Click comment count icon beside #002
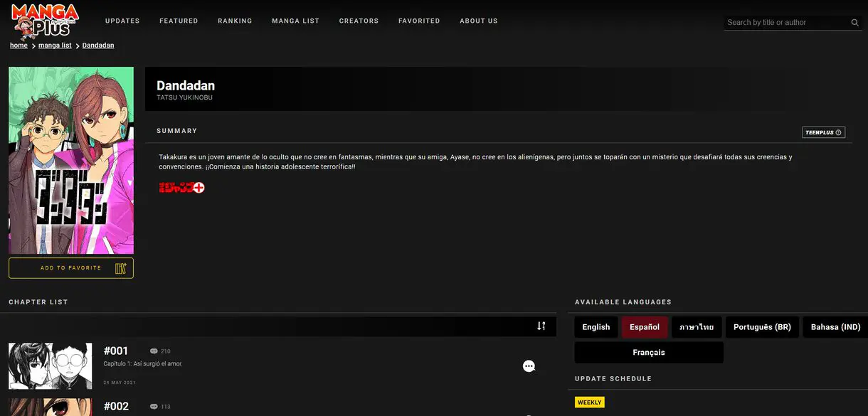 [x=154, y=407]
